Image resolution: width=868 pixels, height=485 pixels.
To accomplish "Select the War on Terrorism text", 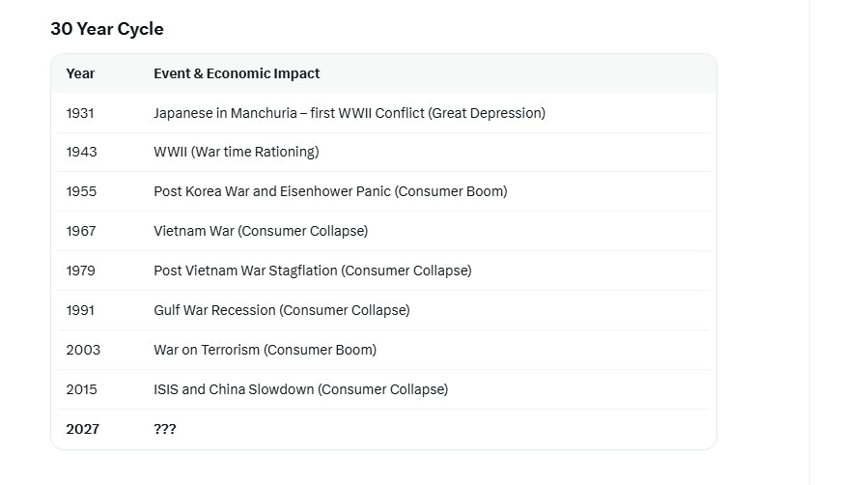I will [x=266, y=350].
